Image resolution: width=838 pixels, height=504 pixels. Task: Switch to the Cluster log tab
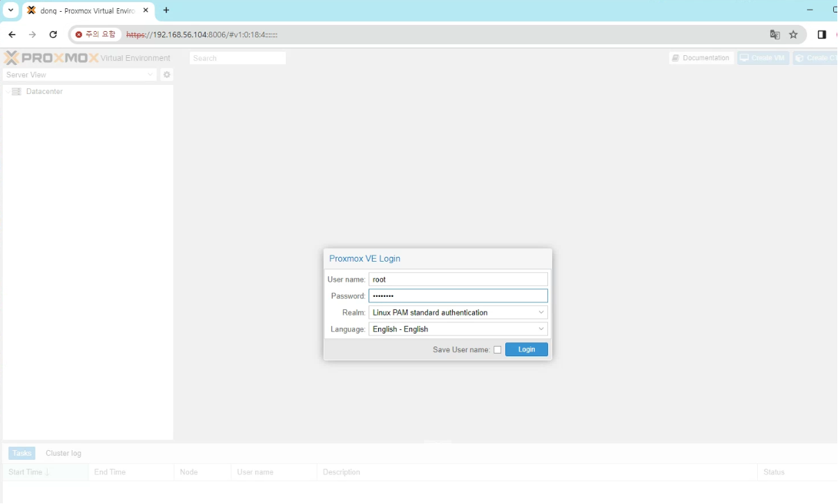pyautogui.click(x=64, y=453)
